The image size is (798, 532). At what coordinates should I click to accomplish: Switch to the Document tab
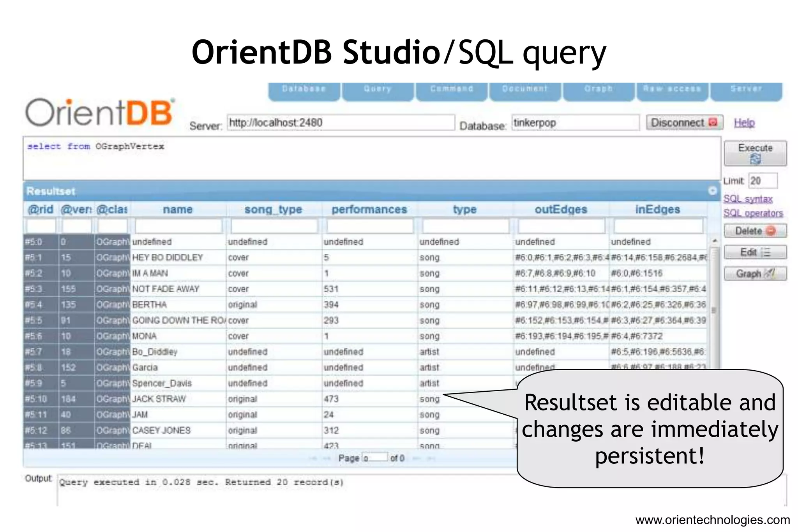(525, 92)
